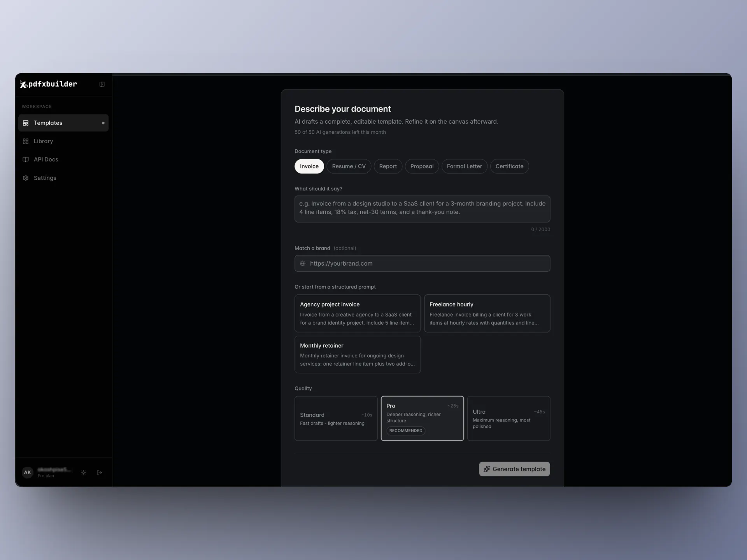This screenshot has height=560, width=747.
Task: Select the Formal Letter document type
Action: tap(464, 166)
